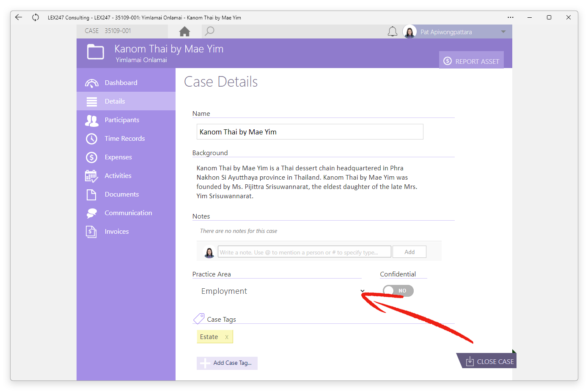
Task: Refresh the page with the reload icon
Action: tap(36, 17)
